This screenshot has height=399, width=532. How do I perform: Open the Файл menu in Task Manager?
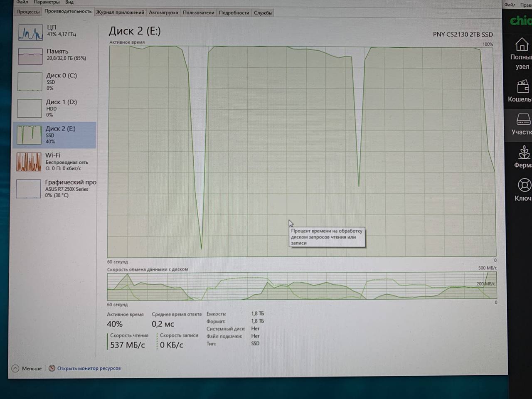tap(22, 2)
